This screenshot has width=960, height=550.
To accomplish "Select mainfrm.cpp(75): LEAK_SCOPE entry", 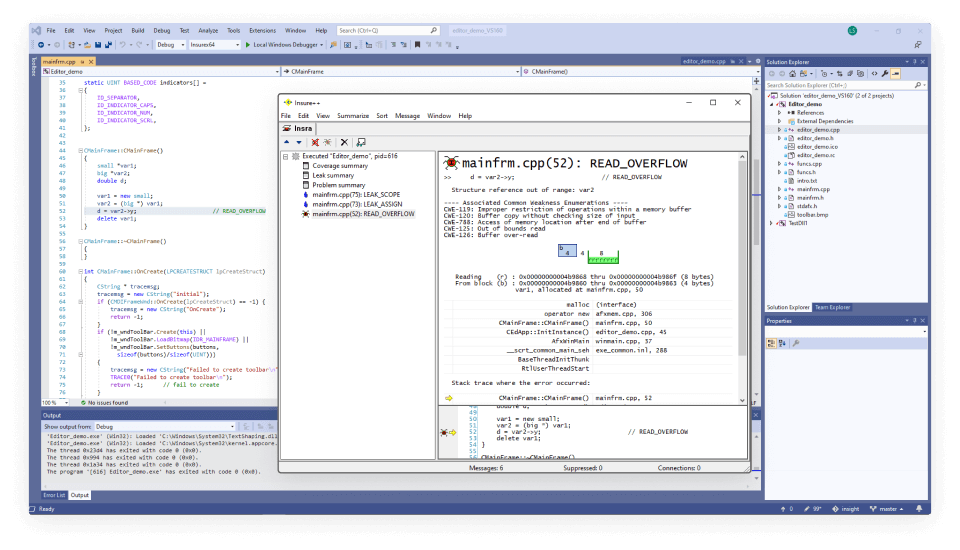I will pos(356,195).
